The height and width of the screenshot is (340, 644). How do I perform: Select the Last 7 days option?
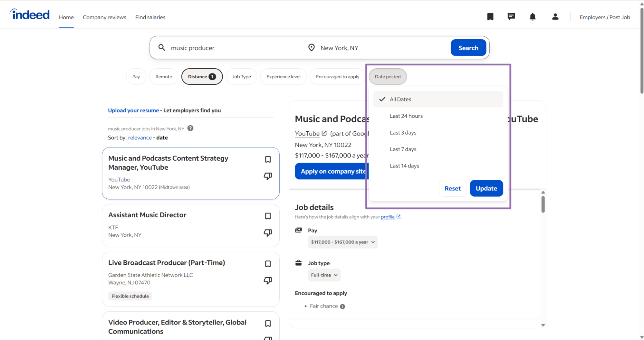point(438,149)
